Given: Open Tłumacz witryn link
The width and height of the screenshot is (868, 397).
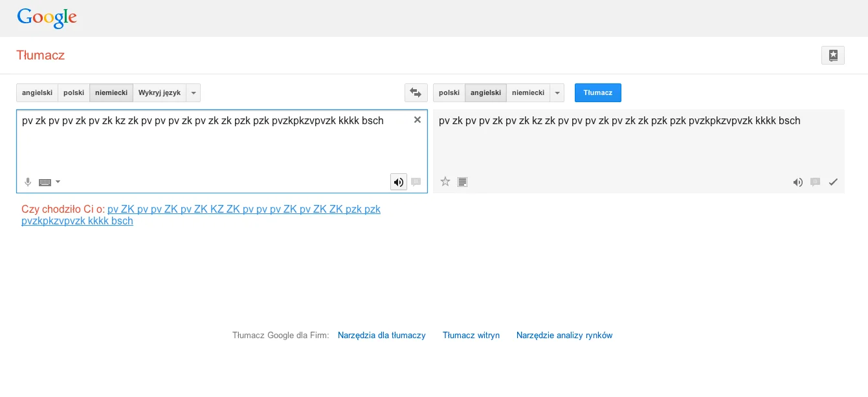Looking at the screenshot, I should point(471,335).
